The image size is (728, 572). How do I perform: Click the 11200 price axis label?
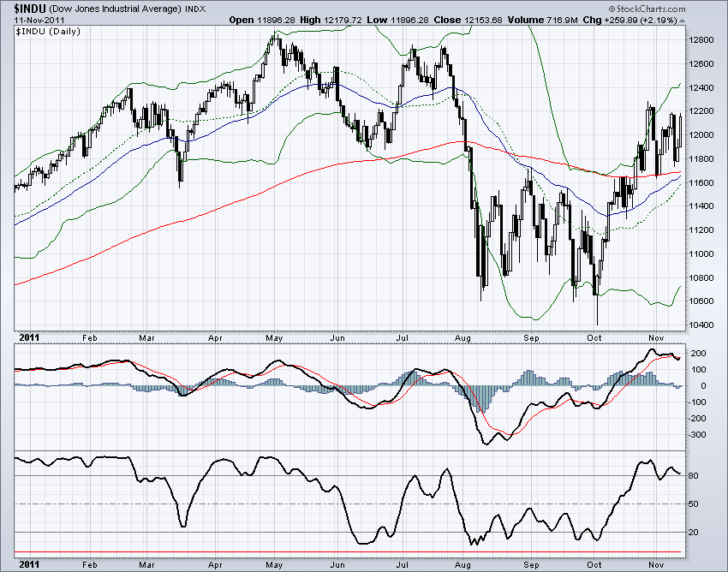point(701,230)
